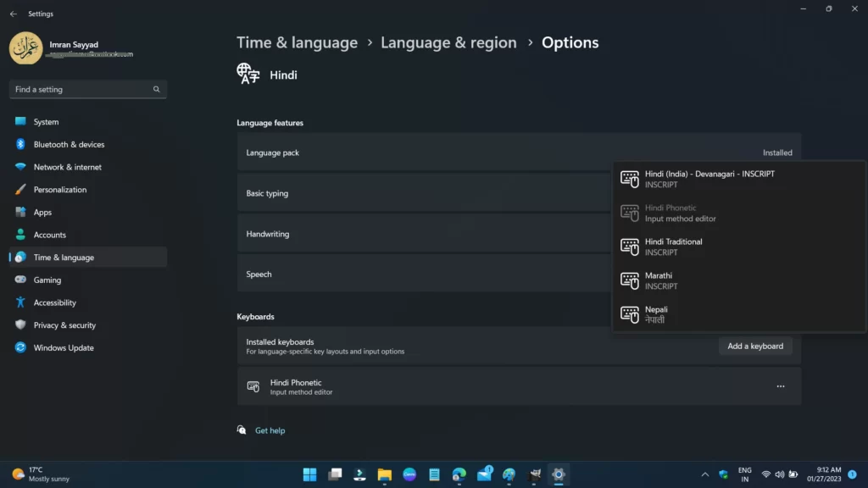Open Windows Update page
The height and width of the screenshot is (488, 868).
pos(88,347)
